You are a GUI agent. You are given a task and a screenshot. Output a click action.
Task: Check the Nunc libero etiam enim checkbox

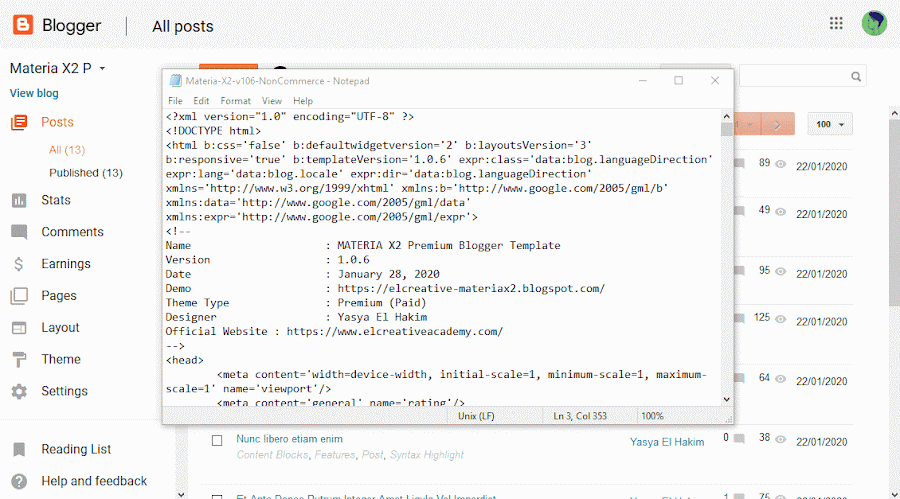pyautogui.click(x=217, y=440)
